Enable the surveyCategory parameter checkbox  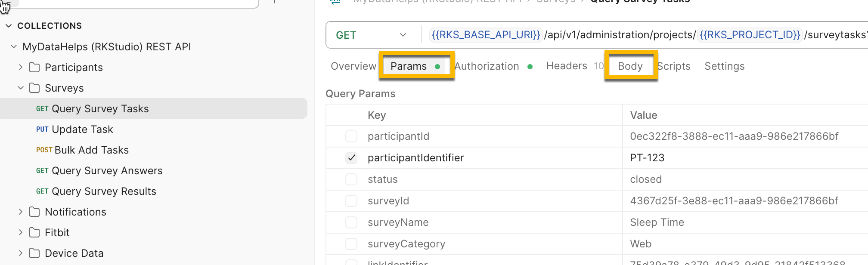coord(351,244)
